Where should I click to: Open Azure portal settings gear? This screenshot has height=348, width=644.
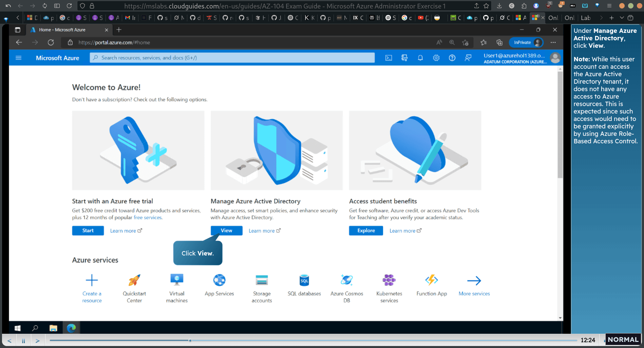(436, 58)
